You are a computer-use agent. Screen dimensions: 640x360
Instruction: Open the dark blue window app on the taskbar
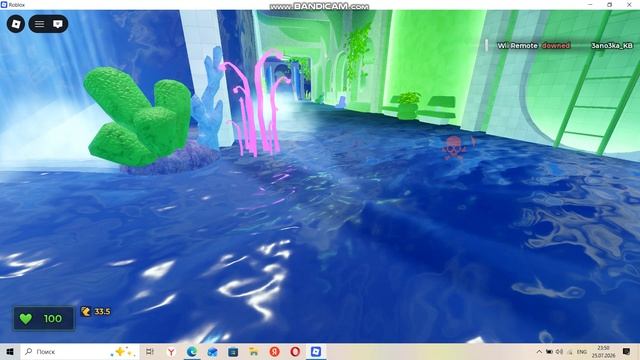233,351
